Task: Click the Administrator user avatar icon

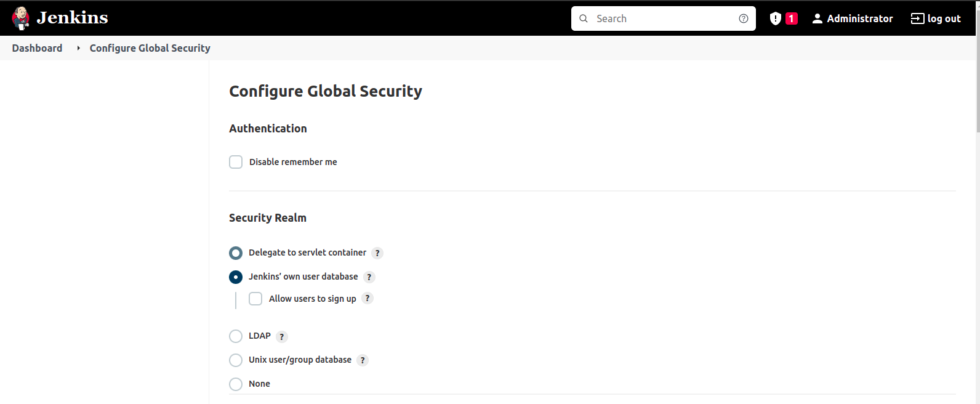Action: pyautogui.click(x=817, y=18)
